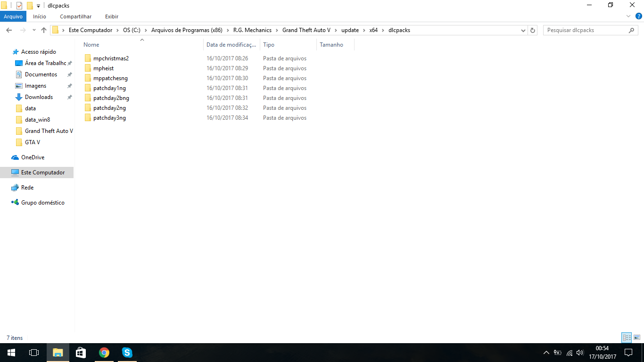This screenshot has width=644, height=362.
Task: Click the folder icon of 'mppatchesng'
Action: 88,78
